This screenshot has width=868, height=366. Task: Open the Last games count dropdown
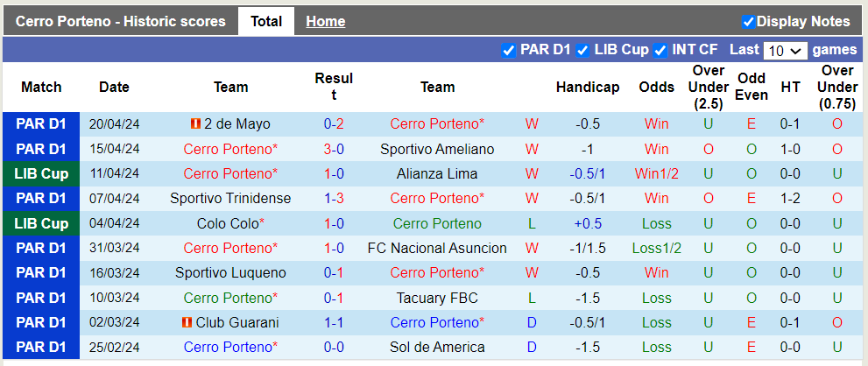(x=784, y=51)
